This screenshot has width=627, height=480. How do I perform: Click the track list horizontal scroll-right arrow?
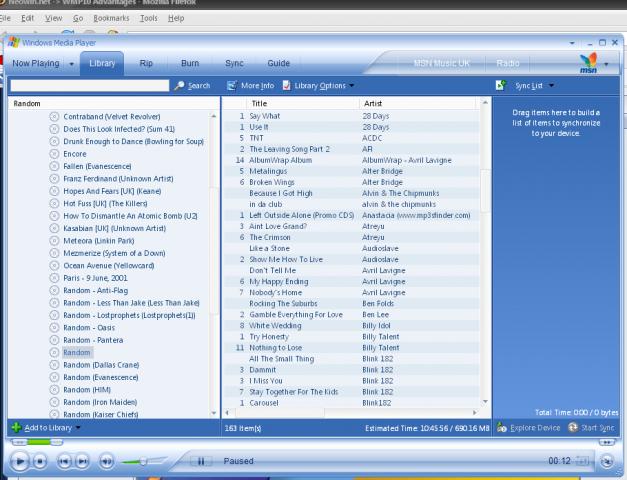(x=475, y=412)
